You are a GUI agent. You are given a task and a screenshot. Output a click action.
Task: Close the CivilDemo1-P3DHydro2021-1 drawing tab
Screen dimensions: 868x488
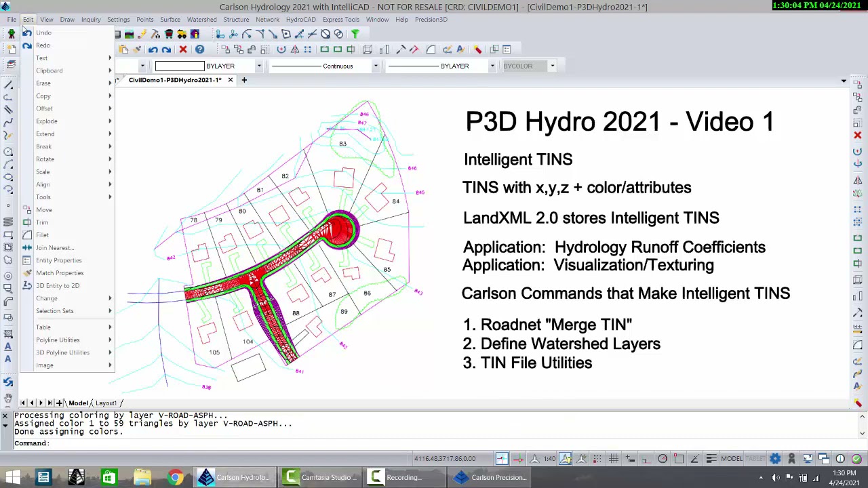(x=230, y=80)
